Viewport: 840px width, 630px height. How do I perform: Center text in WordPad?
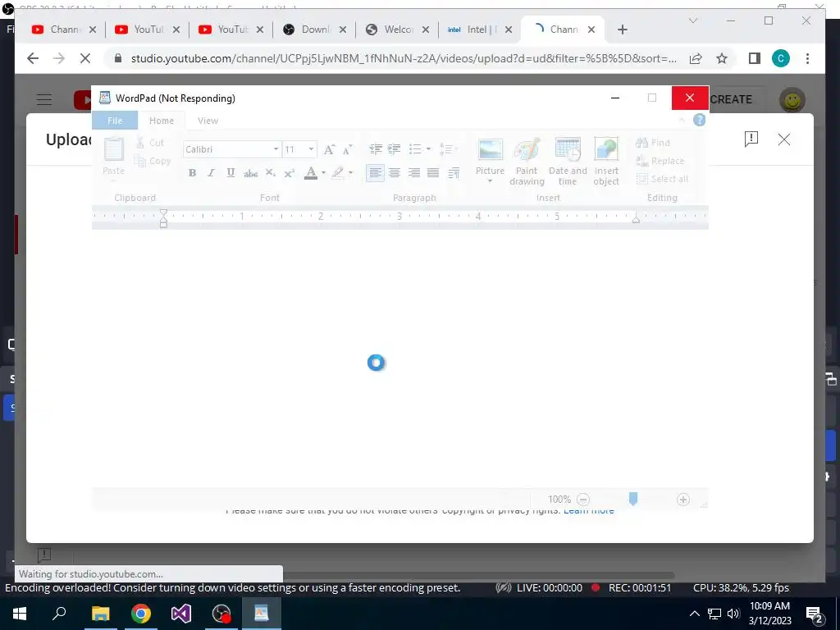pos(395,172)
